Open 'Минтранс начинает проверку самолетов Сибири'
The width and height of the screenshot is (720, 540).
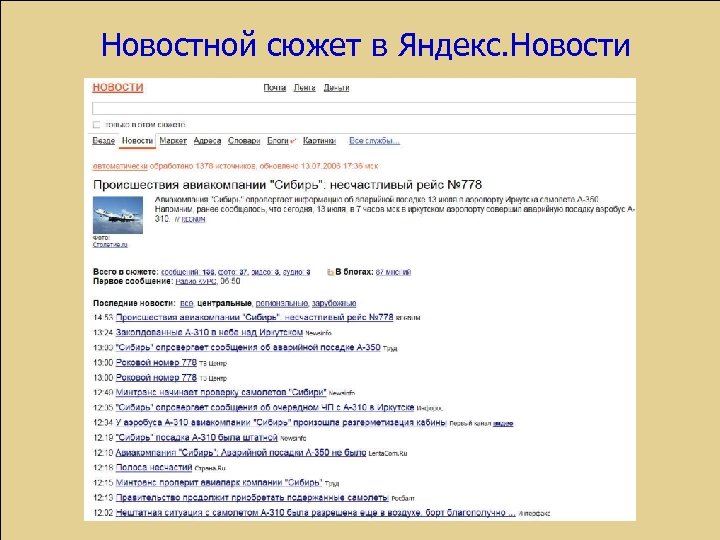(x=221, y=392)
